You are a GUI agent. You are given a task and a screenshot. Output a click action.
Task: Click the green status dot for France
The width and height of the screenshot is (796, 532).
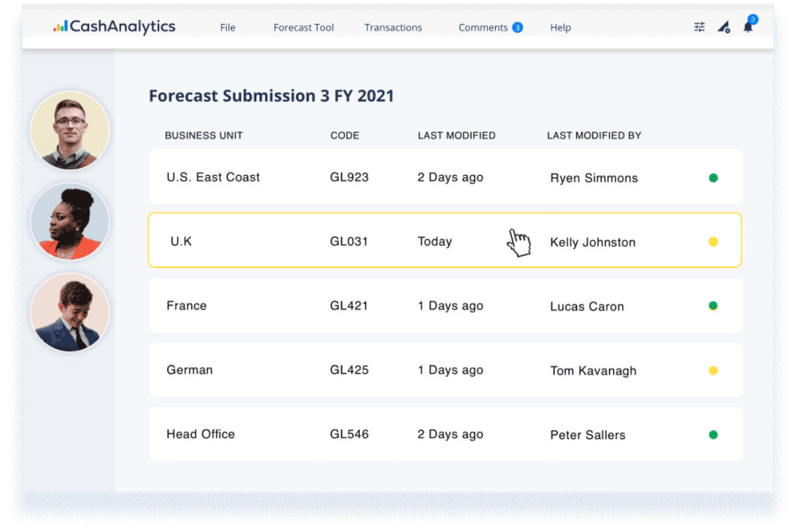pyautogui.click(x=713, y=305)
